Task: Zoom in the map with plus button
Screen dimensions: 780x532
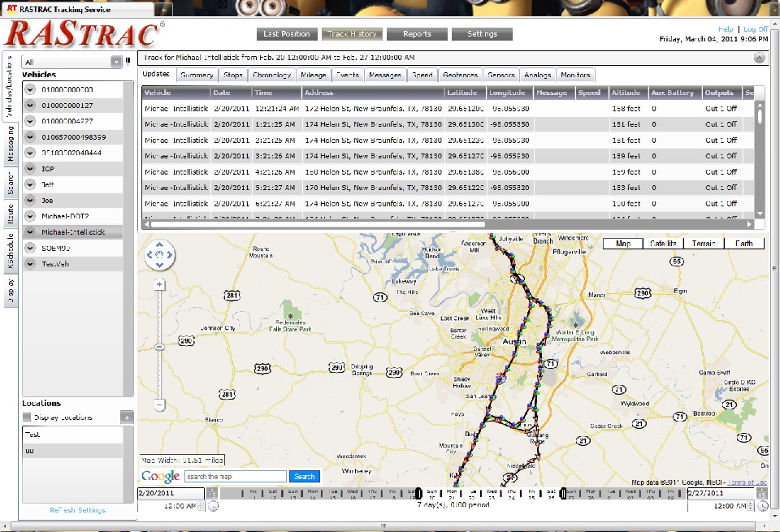Action: coord(159,285)
